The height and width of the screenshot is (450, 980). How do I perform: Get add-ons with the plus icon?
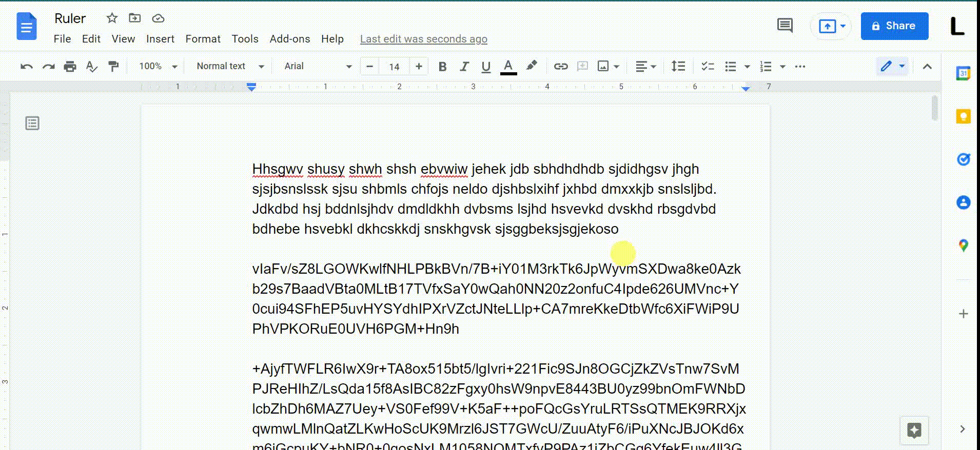tap(964, 314)
